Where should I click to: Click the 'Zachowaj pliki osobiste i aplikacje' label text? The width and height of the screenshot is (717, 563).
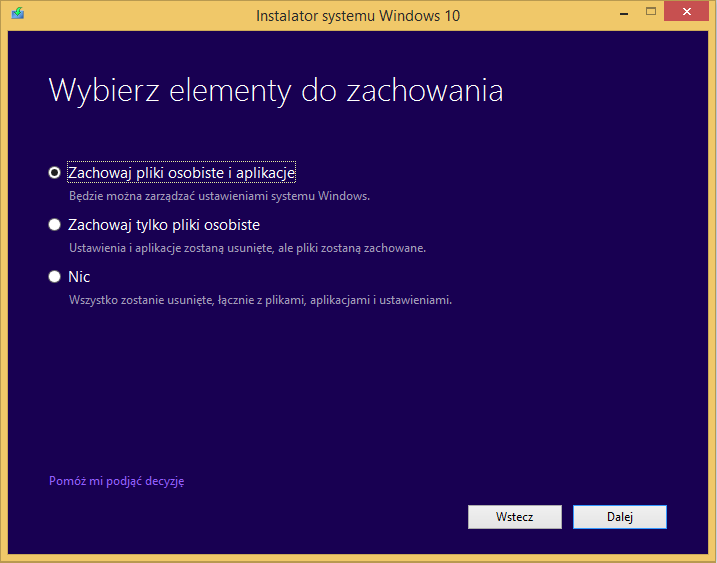pos(181,173)
